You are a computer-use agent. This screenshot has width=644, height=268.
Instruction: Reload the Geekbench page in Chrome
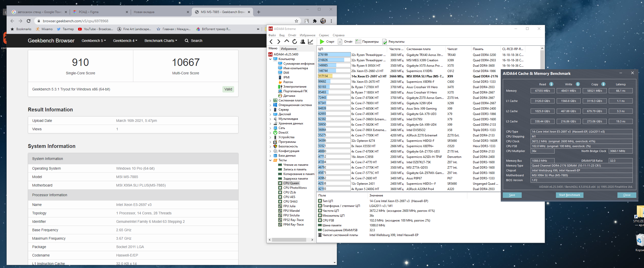pyautogui.click(x=29, y=21)
